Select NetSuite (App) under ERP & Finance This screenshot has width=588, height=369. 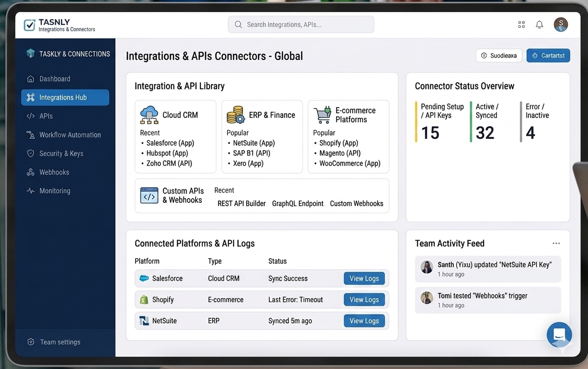[x=254, y=143]
